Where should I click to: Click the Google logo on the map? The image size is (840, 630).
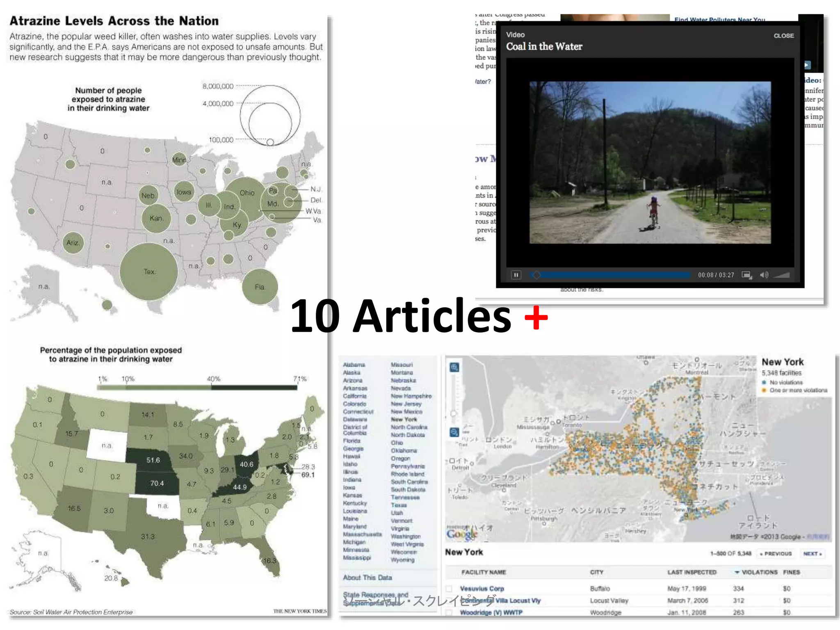pyautogui.click(x=462, y=534)
